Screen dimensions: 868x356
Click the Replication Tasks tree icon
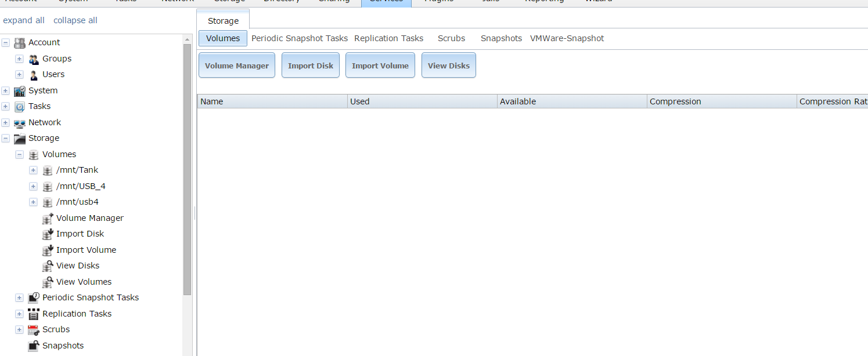34,314
